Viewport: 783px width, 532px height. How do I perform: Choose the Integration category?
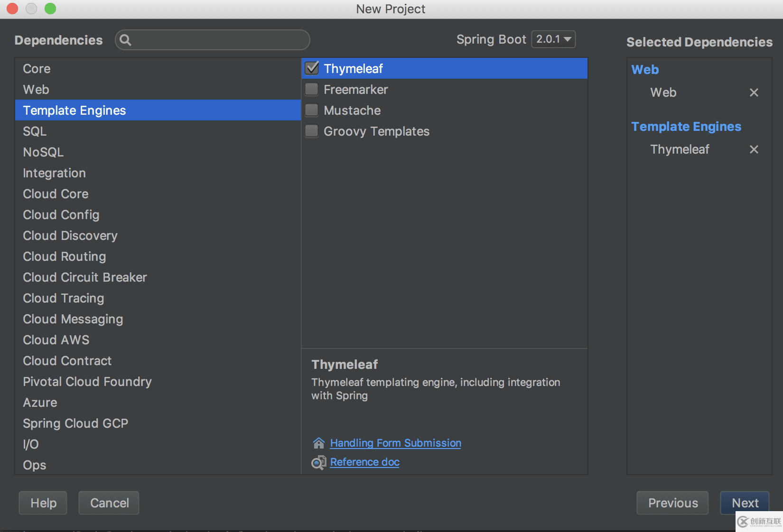(x=158, y=173)
